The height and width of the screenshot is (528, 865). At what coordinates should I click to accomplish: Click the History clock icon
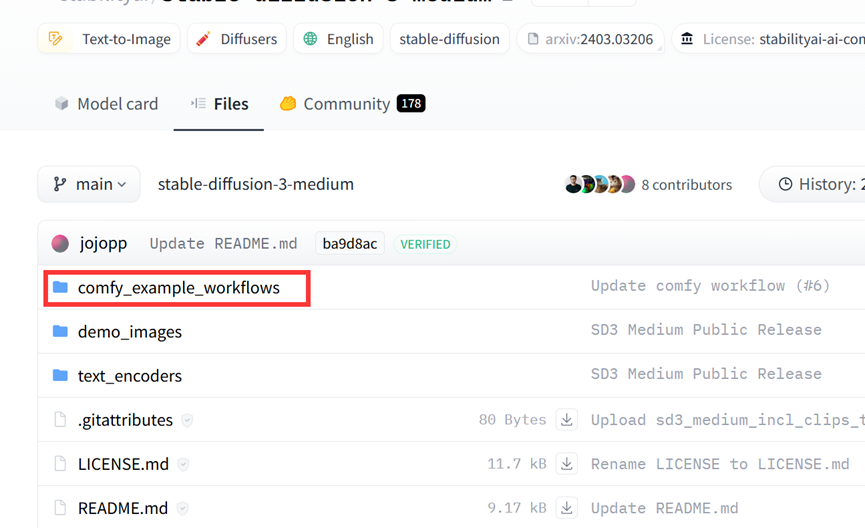point(785,184)
